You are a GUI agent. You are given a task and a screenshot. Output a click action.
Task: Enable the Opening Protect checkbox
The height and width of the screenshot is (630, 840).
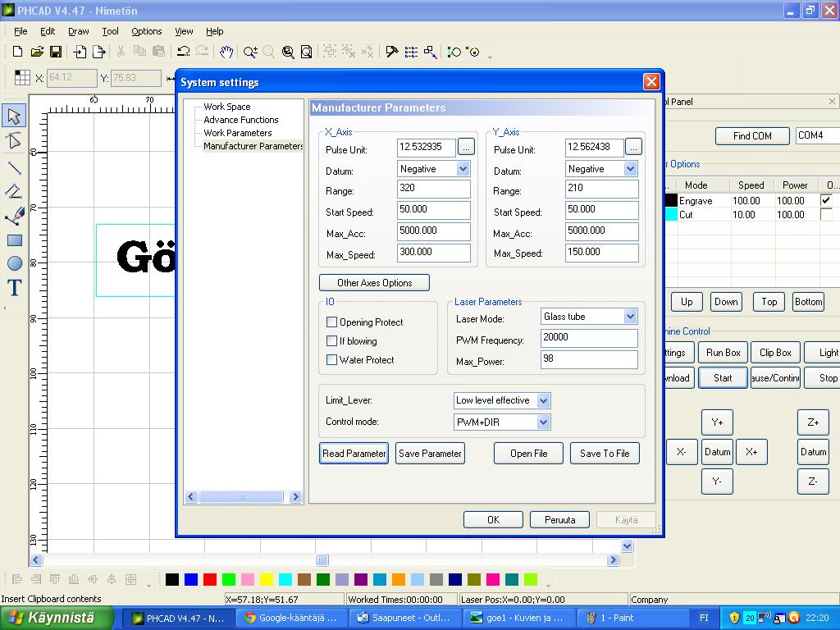tap(332, 322)
